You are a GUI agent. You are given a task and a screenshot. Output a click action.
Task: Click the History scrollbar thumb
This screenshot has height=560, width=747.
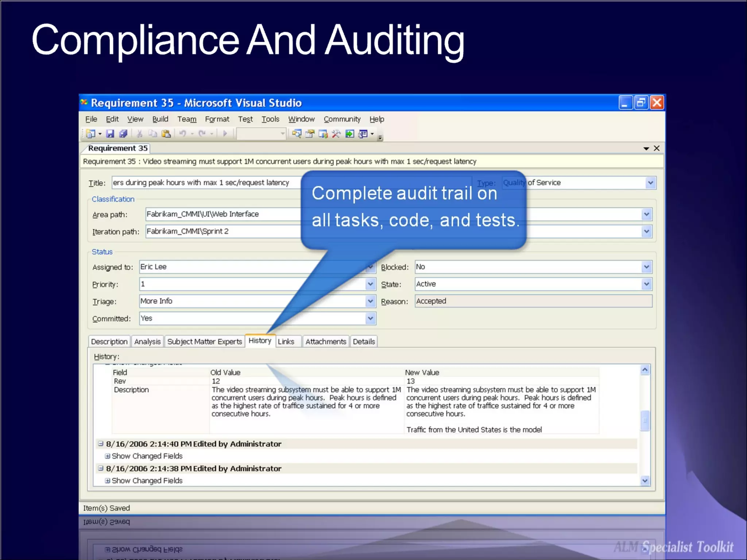645,421
